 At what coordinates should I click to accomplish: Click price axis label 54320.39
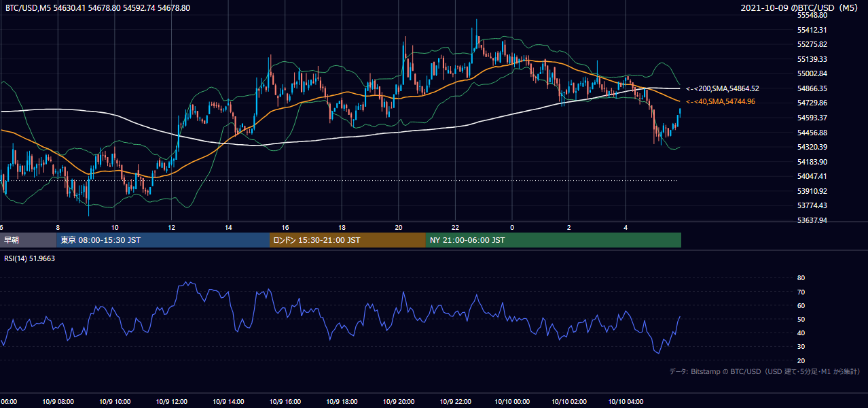[812, 147]
